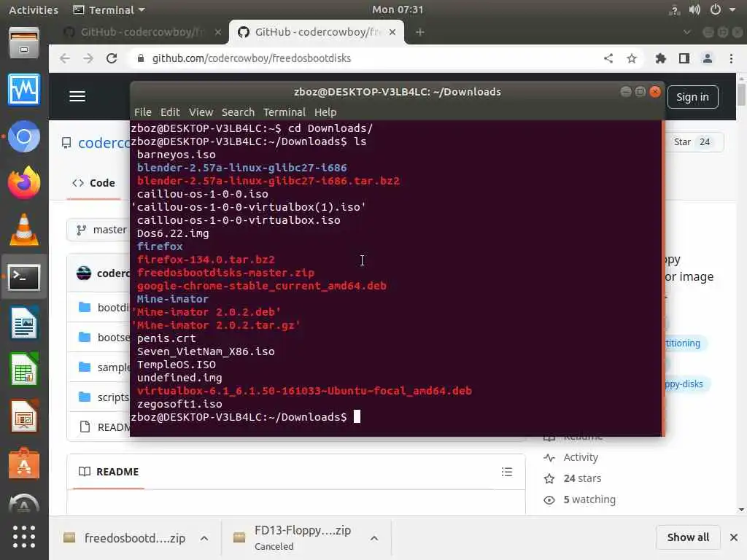The width and height of the screenshot is (747, 560).
Task: Star the repository
Action: pyautogui.click(x=692, y=142)
